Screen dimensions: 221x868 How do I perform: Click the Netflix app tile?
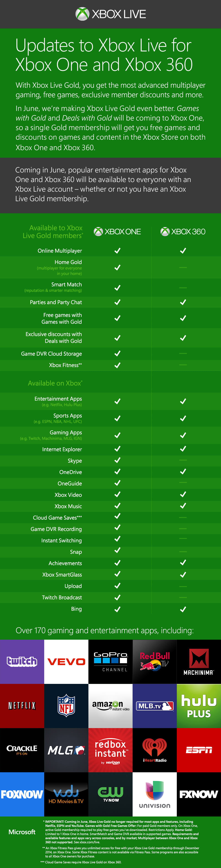pos(22,705)
